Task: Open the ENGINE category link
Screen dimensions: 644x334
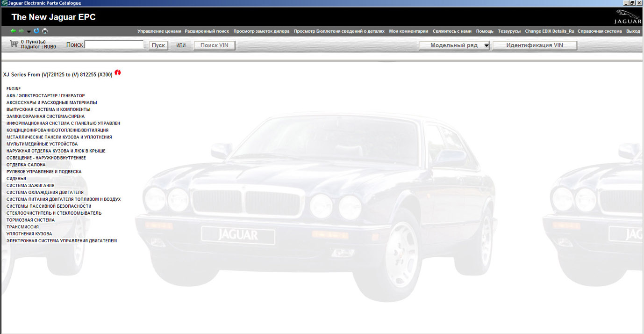Action: coord(14,89)
